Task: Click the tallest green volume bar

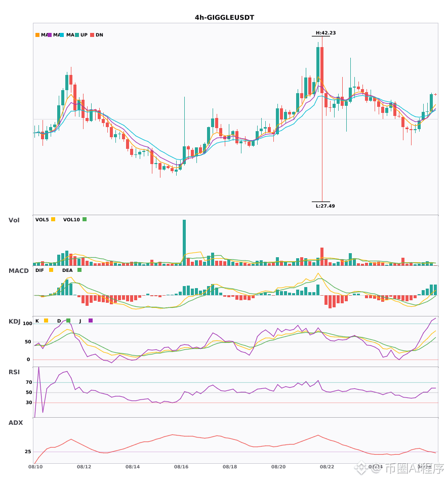Action: (184, 243)
